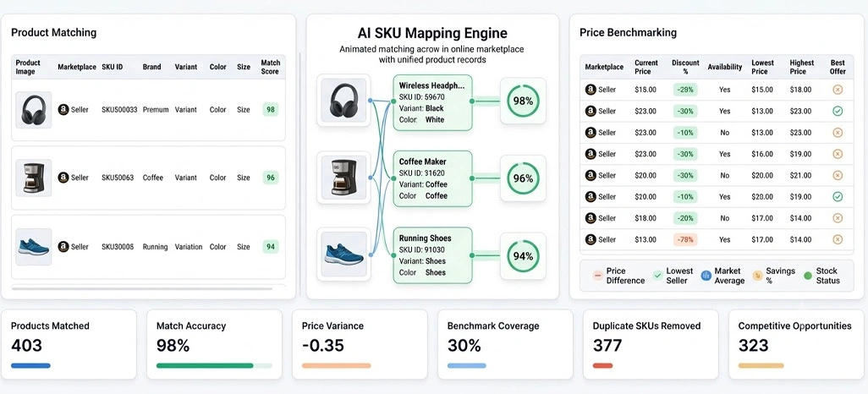Image resolution: width=868 pixels, height=394 pixels.
Task: Open the Running Shoes mapping card
Action: click(432, 255)
